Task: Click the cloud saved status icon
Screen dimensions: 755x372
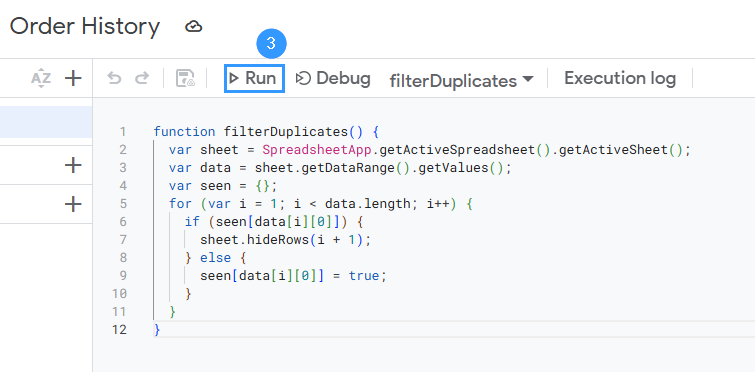Action: pos(194,26)
